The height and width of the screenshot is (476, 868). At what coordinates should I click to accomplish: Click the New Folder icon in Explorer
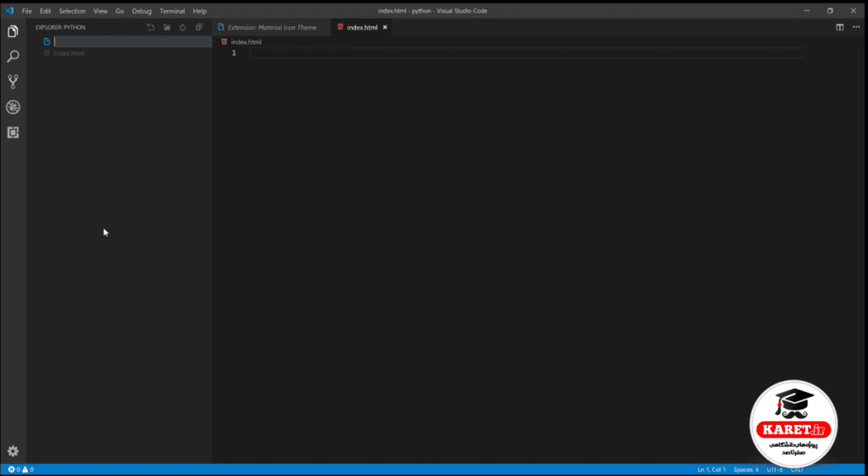tap(167, 27)
